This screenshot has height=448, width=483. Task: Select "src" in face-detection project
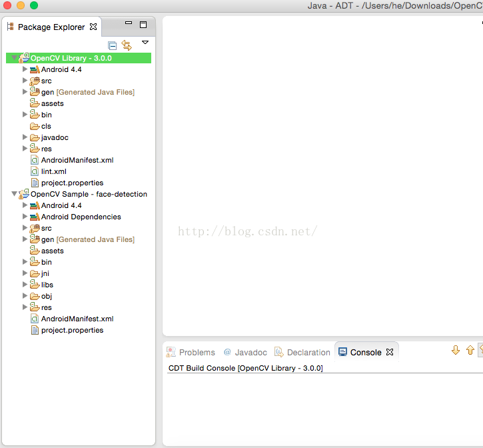point(47,228)
